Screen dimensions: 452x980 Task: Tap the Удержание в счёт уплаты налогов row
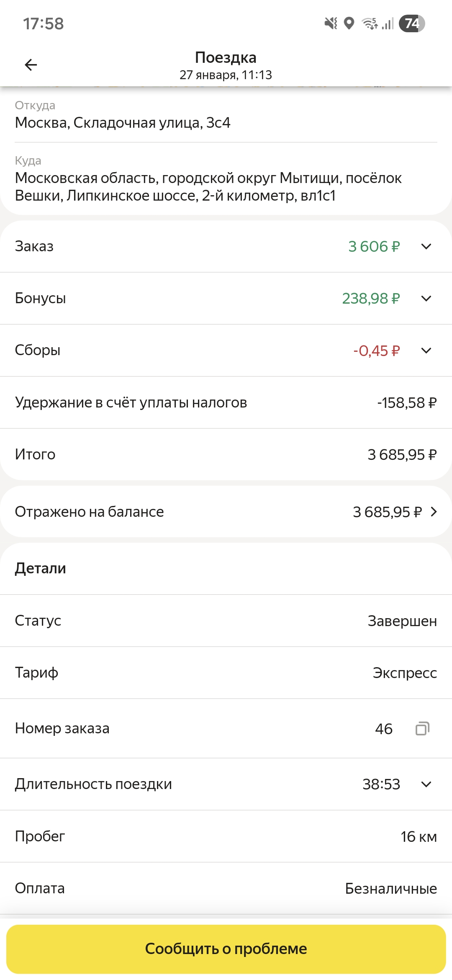(226, 402)
